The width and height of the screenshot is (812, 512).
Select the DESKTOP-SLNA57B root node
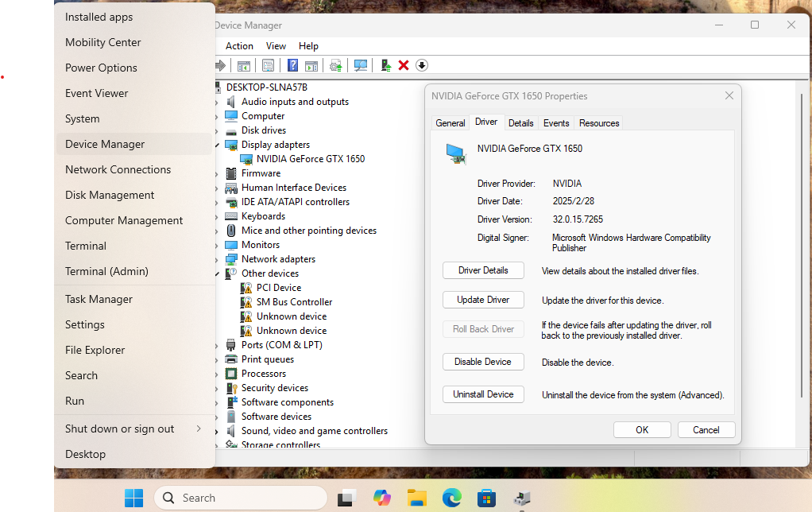(267, 87)
